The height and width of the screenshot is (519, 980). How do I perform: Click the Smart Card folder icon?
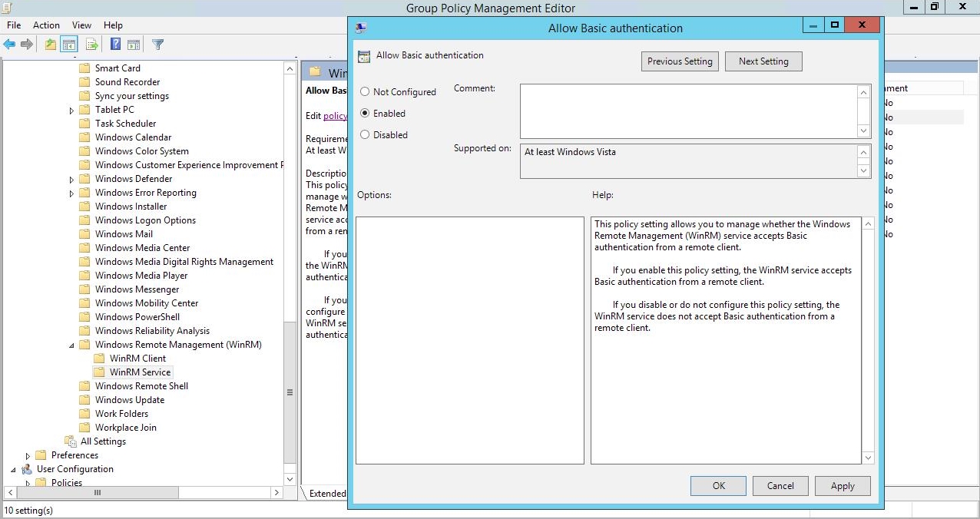84,68
